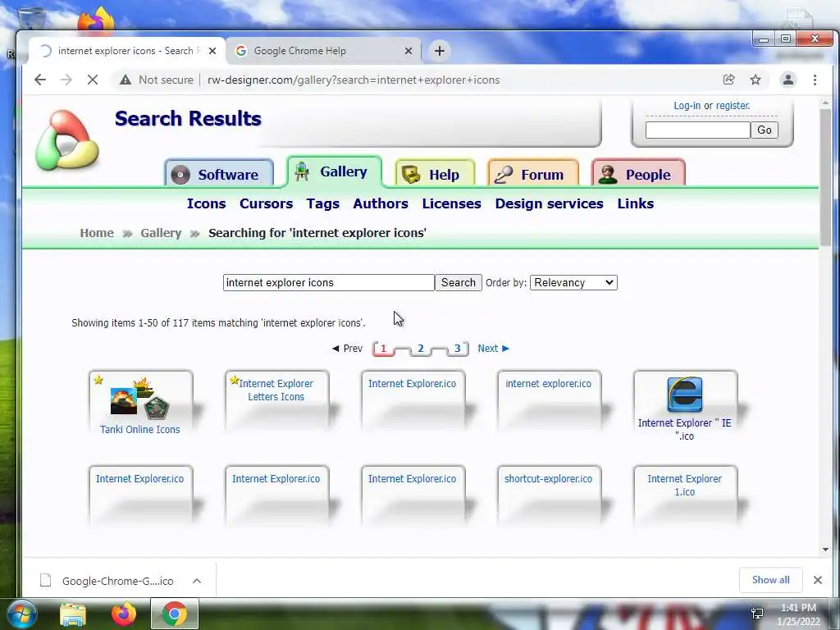This screenshot has width=840, height=630.
Task: Select the address bar URL
Action: [x=354, y=80]
